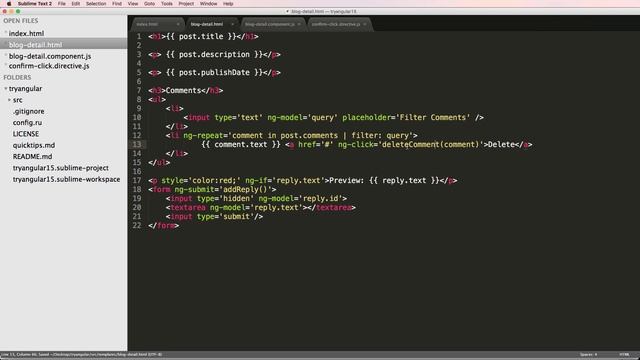
Task: Place cursor in 'post.description' text
Action: (x=214, y=55)
